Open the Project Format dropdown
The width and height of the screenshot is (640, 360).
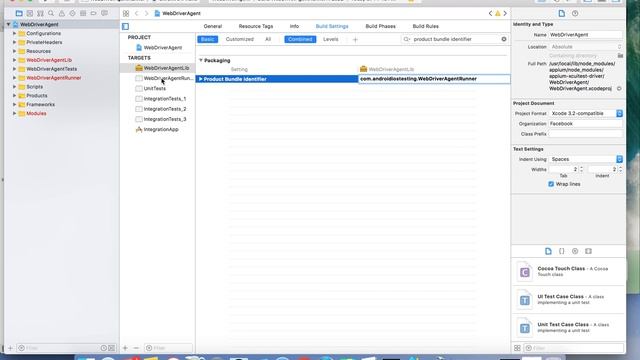click(585, 113)
